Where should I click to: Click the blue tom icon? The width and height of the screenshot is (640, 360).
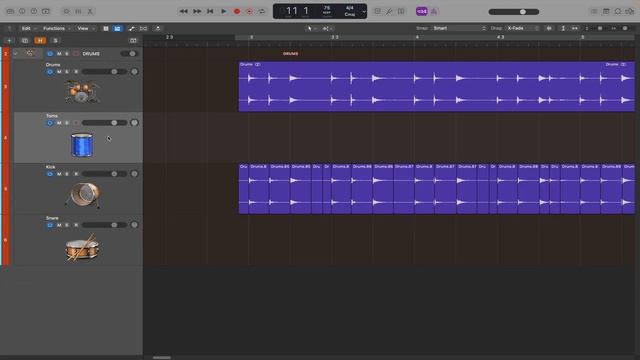click(x=82, y=145)
